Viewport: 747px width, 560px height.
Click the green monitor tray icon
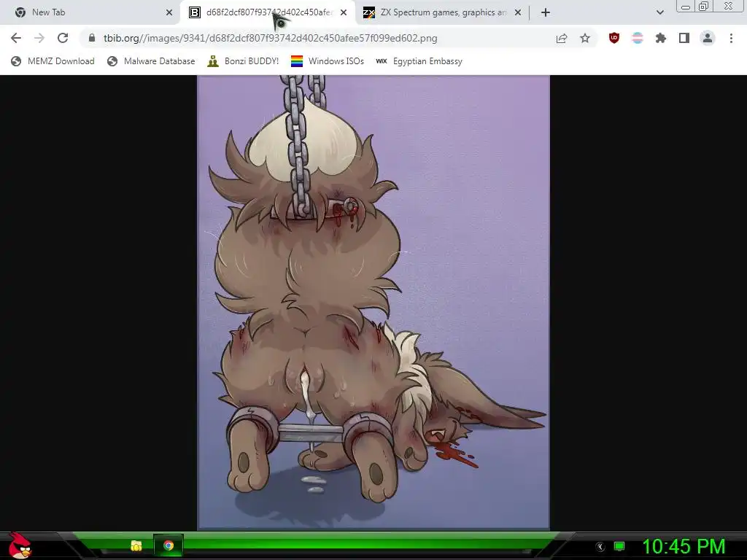[x=619, y=546]
